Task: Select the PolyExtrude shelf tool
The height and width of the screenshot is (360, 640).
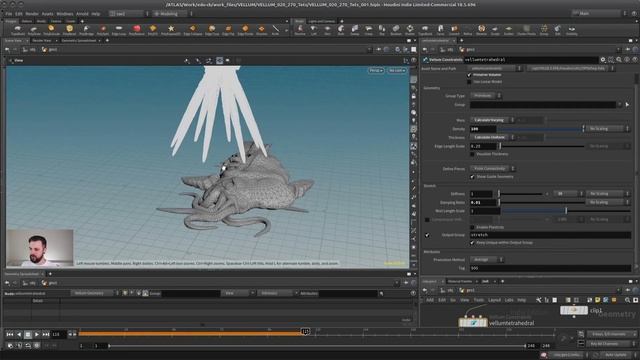Action: pyautogui.click(x=51, y=29)
